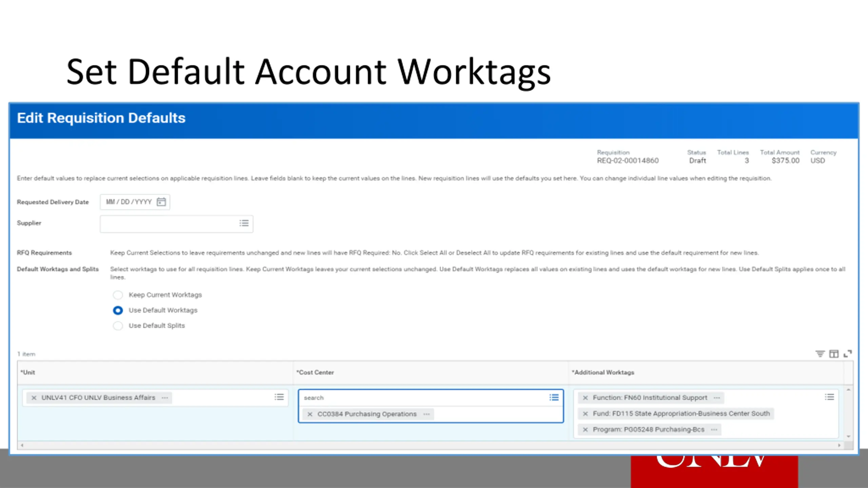Remove CC0384 Purchasing Operations cost center
The width and height of the screenshot is (868, 488).
point(310,414)
